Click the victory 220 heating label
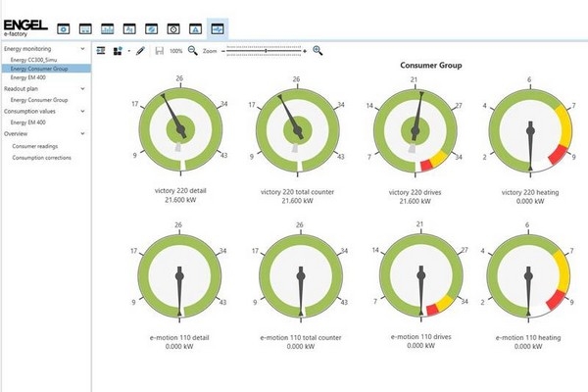Viewport: 588px width, 392px height. tap(530, 192)
